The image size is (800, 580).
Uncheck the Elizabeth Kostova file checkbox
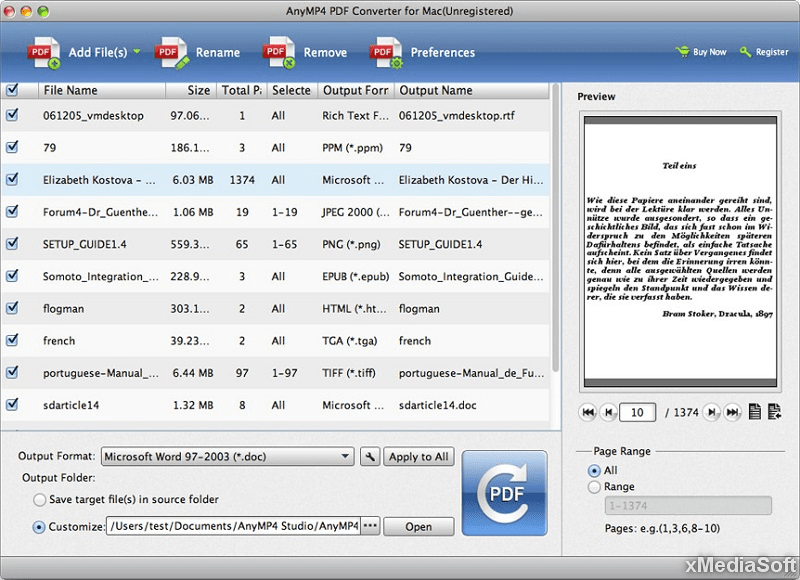[x=12, y=179]
